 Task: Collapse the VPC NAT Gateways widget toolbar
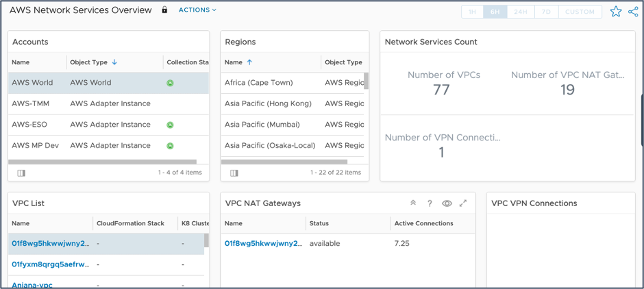(413, 203)
